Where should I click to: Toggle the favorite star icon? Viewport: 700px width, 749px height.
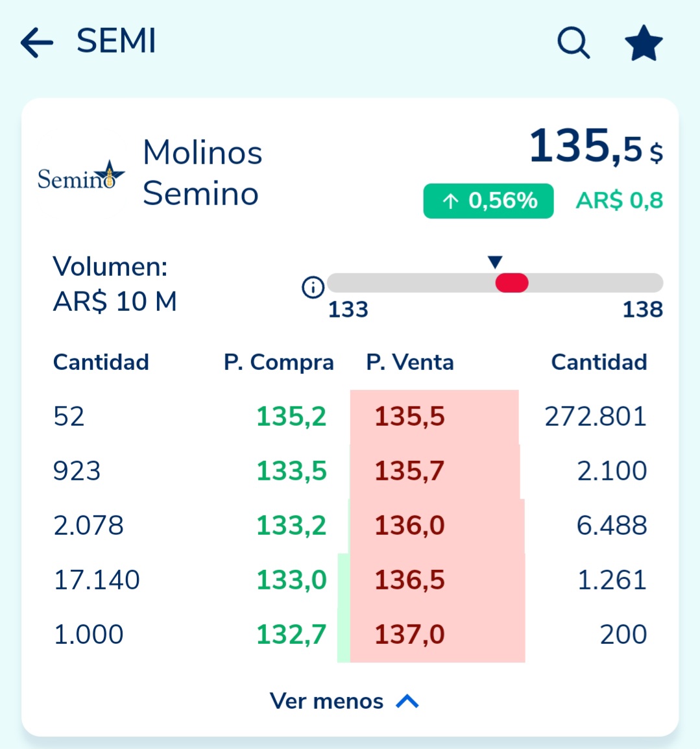(x=644, y=43)
